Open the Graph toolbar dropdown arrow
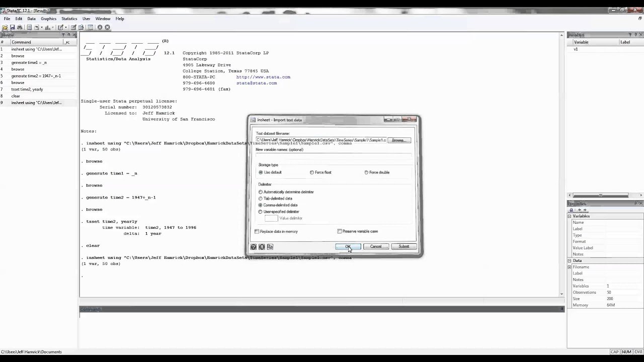This screenshot has width=644, height=362. pos(53,27)
